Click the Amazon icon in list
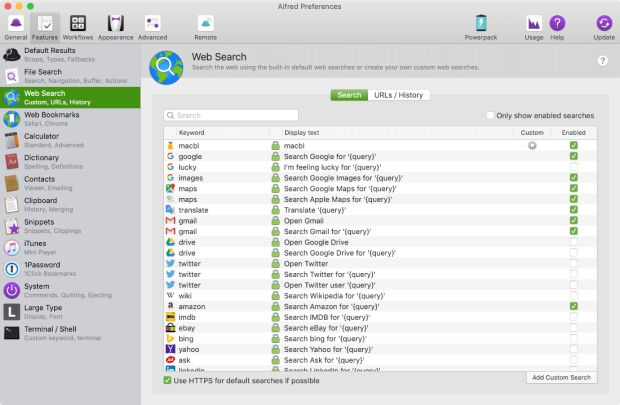620x405 pixels. click(x=170, y=306)
